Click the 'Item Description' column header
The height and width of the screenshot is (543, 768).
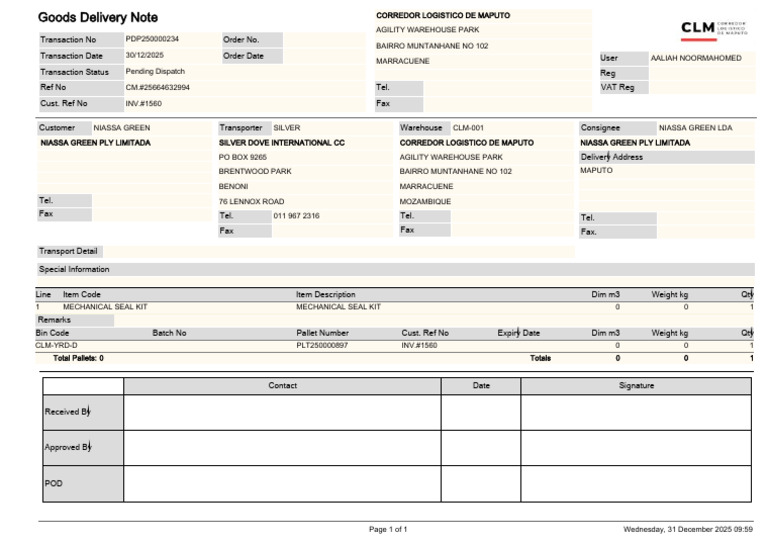325,294
